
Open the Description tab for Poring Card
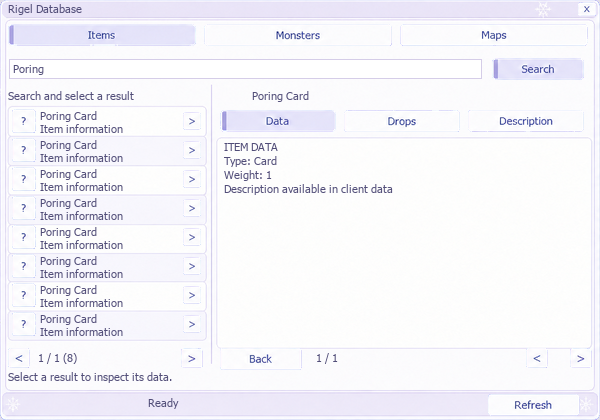click(526, 121)
